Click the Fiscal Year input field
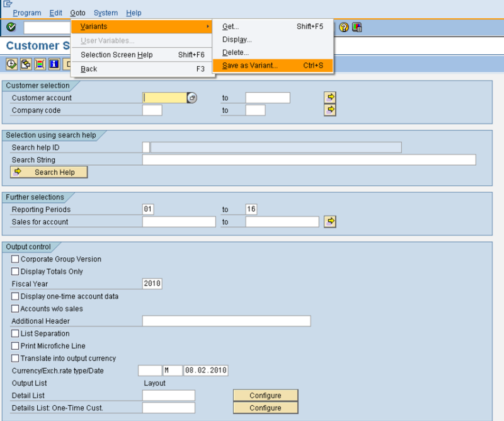This screenshot has width=504, height=421. coord(152,284)
